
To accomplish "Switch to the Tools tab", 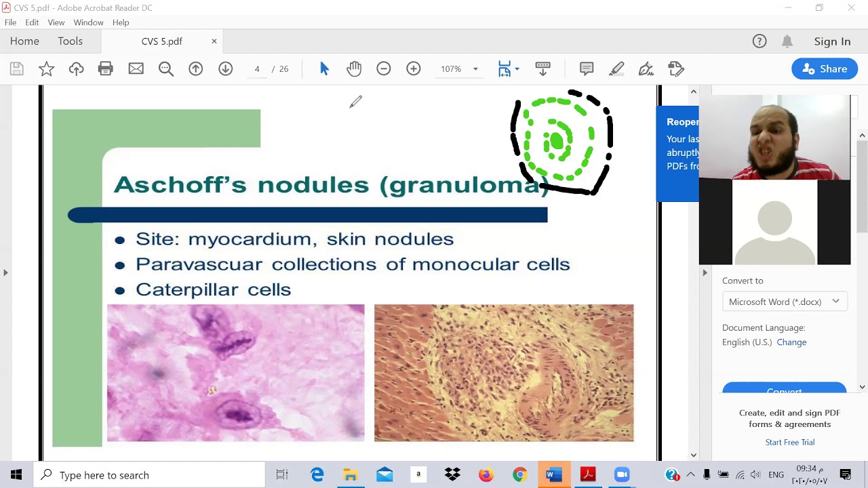I will 70,41.
